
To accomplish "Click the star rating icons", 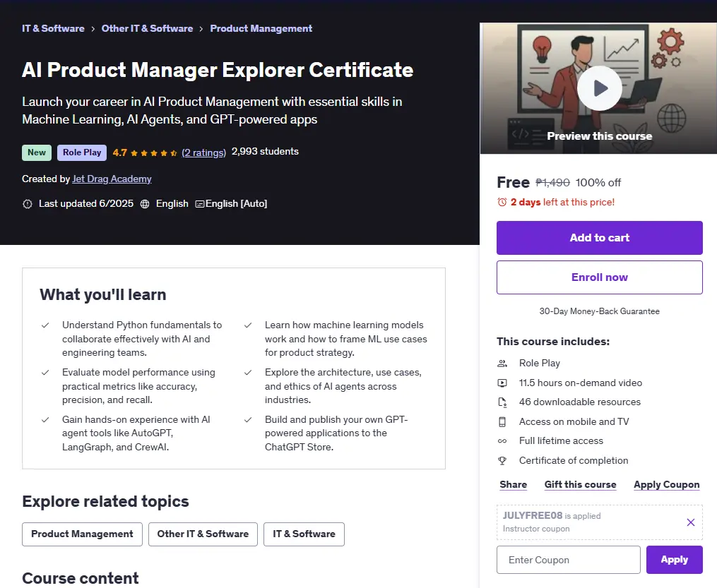I will tap(154, 153).
